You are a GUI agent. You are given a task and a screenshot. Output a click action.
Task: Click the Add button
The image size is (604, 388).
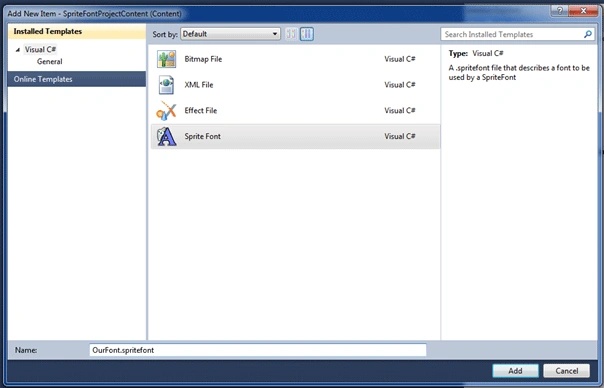[515, 371]
